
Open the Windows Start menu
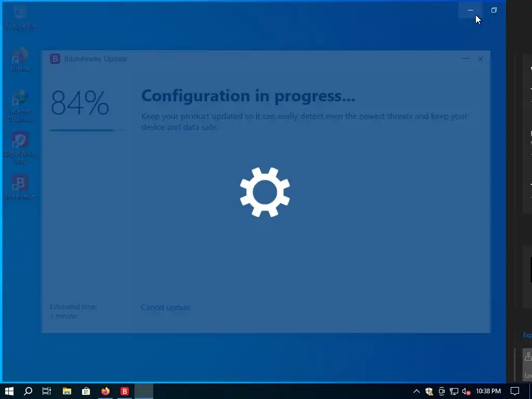pyautogui.click(x=9, y=391)
